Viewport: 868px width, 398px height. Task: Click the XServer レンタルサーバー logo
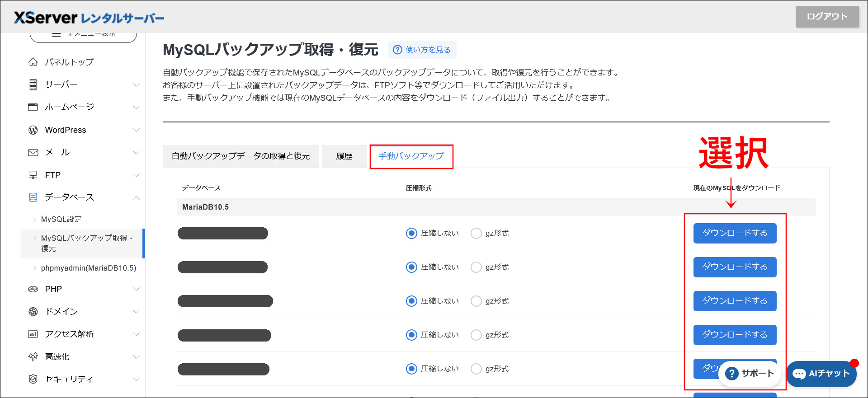pos(89,18)
